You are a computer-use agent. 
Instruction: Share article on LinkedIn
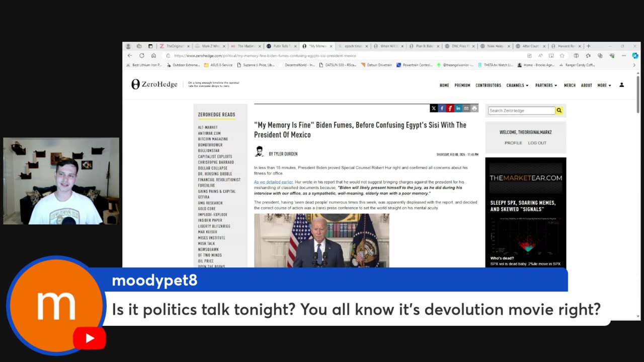458,108
